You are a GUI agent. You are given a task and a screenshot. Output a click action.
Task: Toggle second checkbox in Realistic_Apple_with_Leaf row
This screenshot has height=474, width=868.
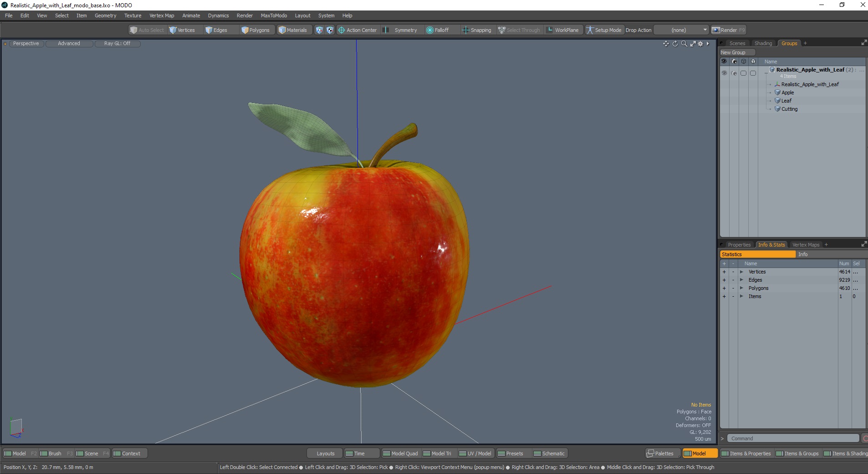[753, 73]
